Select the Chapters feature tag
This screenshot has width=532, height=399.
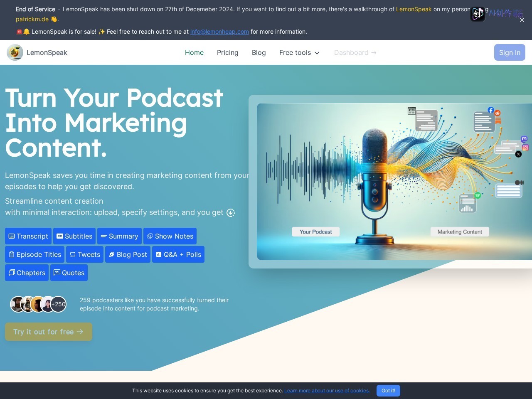point(27,273)
